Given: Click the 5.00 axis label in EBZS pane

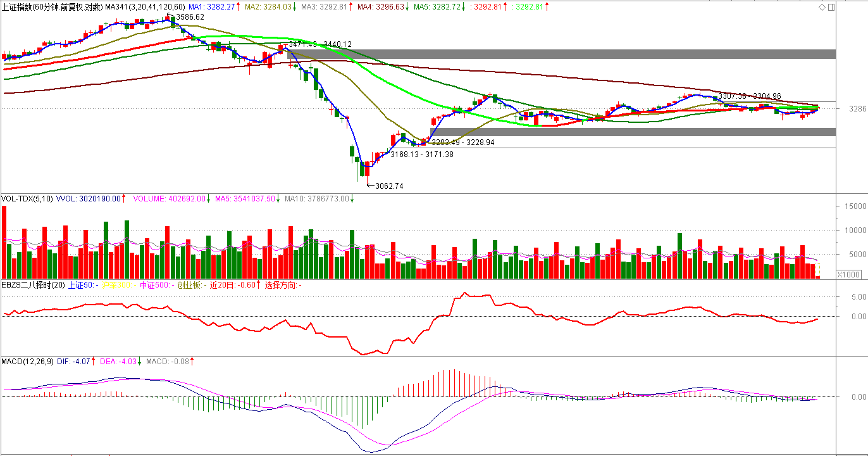Looking at the screenshot, I should 858,296.
